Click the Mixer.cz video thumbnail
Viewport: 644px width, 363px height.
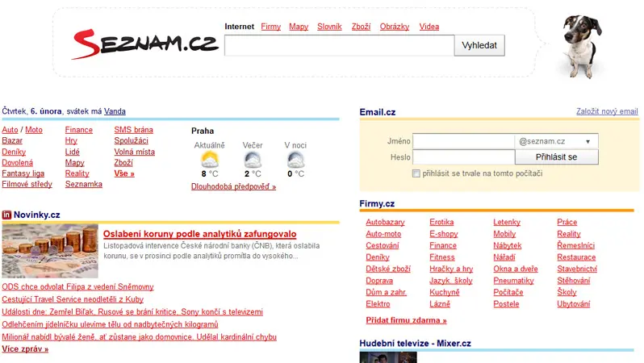388,357
